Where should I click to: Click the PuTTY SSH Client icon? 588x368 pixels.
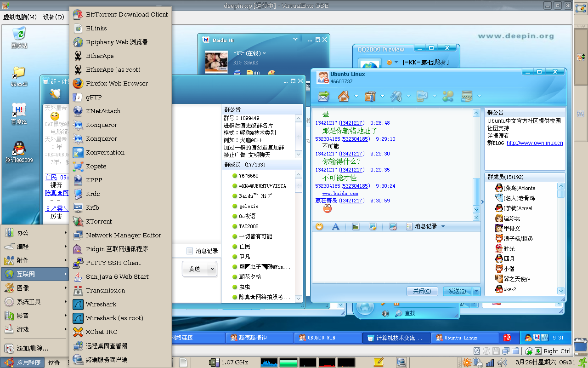point(78,263)
